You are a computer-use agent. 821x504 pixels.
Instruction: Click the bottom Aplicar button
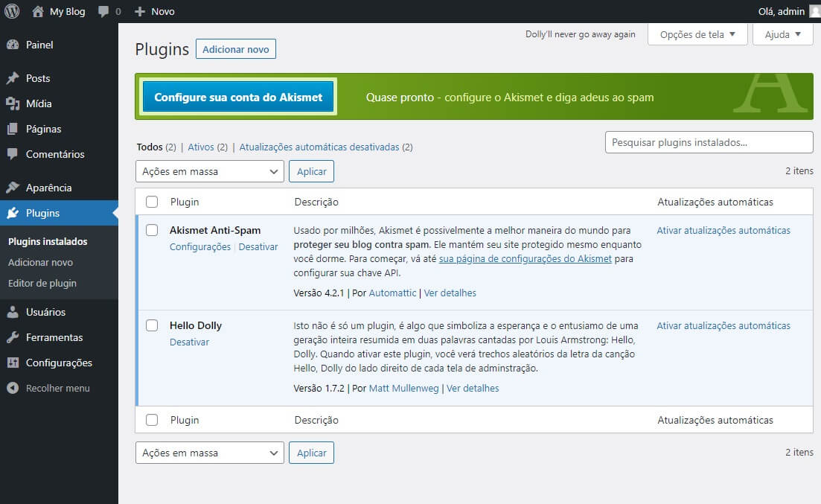312,453
